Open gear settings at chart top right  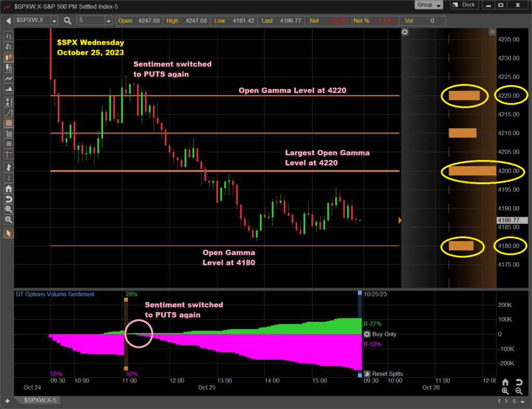click(405, 32)
